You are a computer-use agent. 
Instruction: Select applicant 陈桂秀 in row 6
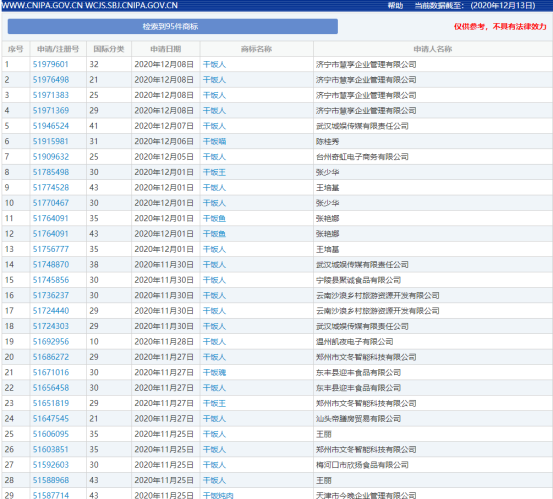point(327,142)
